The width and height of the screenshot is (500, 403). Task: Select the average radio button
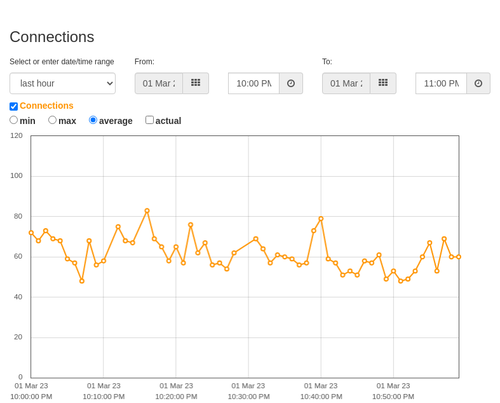point(93,120)
